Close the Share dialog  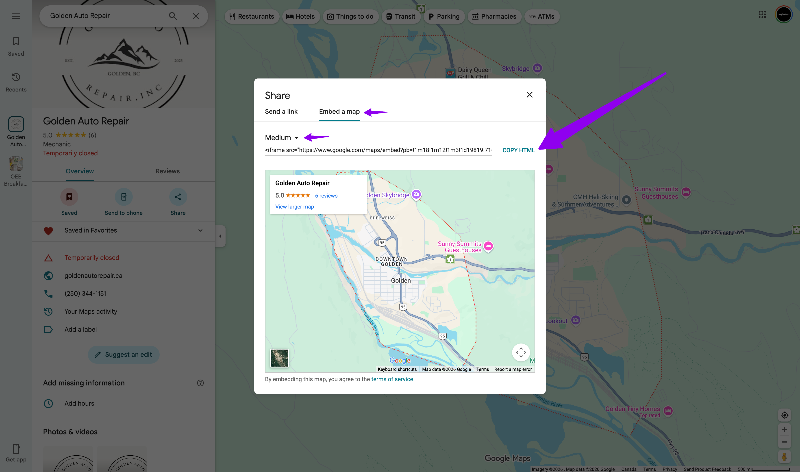pos(529,94)
